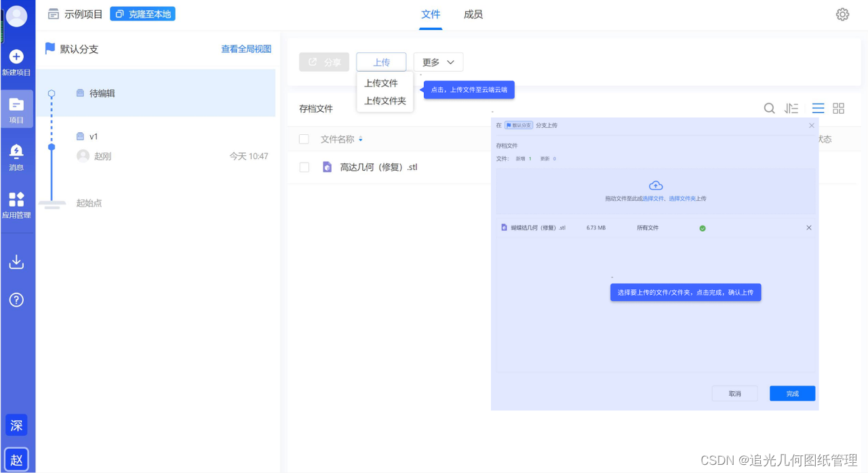868x473 pixels.
Task: Click the file icon of 高达几何（修复）.stl
Action: point(327,167)
